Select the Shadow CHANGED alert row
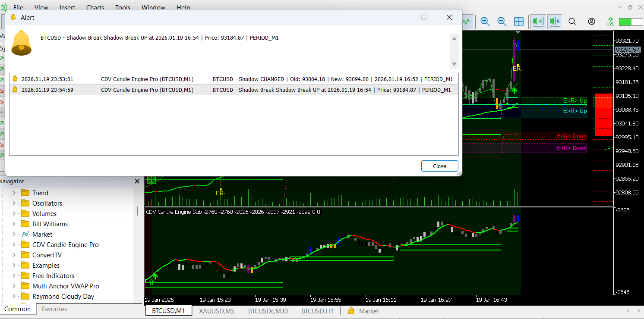 [234, 79]
